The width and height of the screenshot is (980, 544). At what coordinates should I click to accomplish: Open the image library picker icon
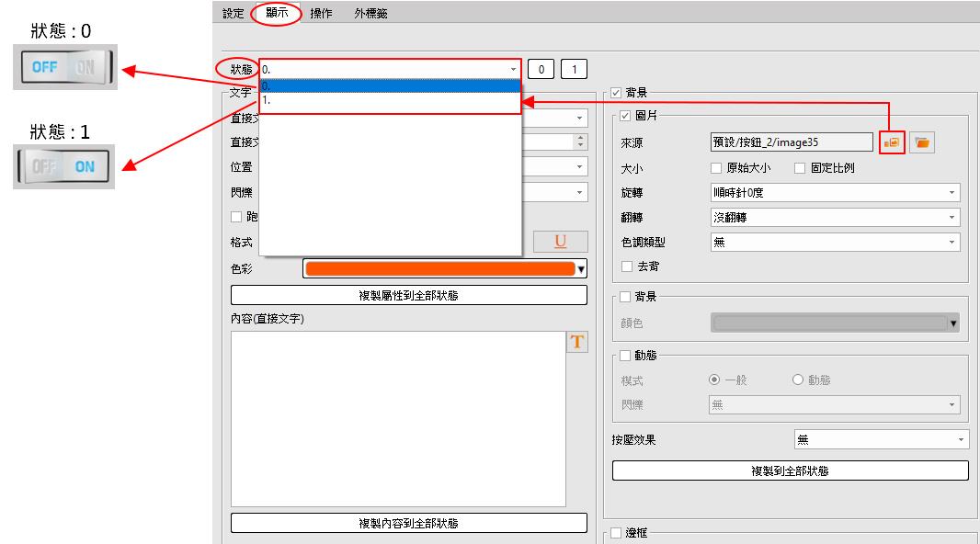coord(891,142)
